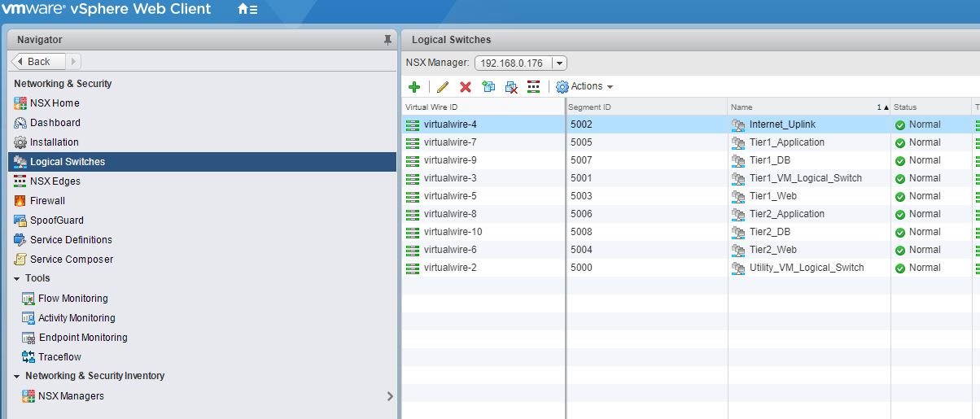
Task: Click the Tier1_DB switch name
Action: [x=770, y=160]
